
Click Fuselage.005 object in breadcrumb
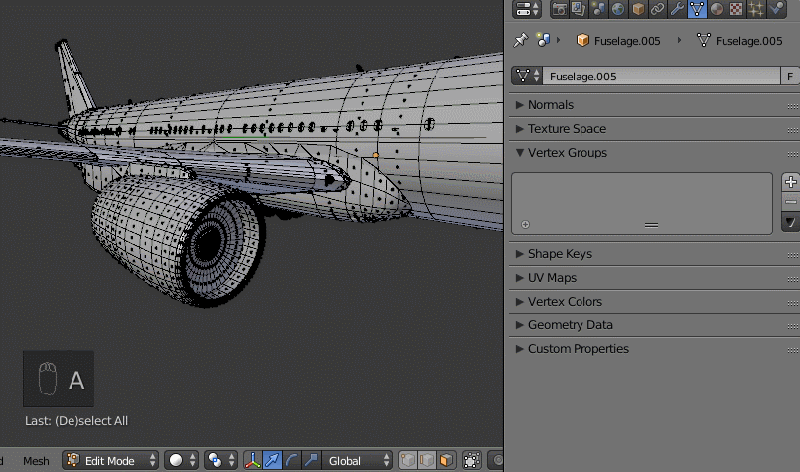point(618,41)
